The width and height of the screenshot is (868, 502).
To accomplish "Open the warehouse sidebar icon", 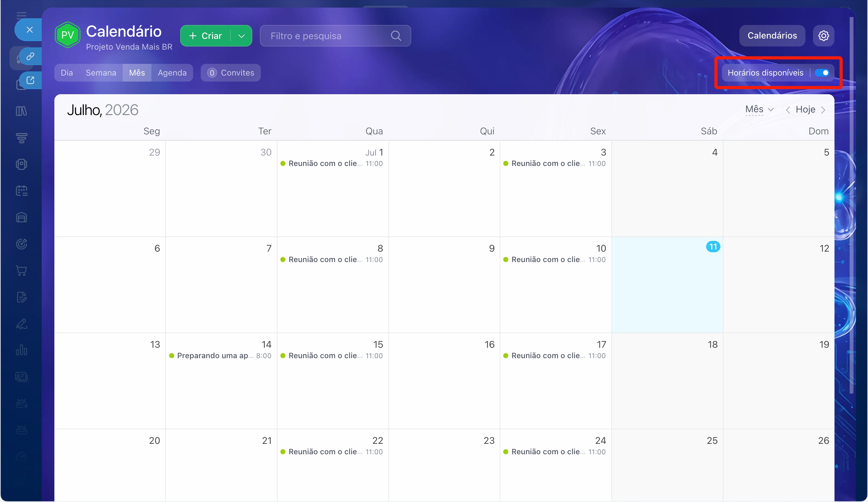I will point(21,217).
